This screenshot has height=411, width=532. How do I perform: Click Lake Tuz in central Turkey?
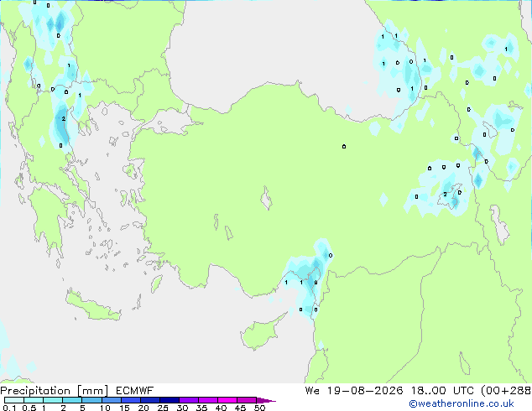pos(266,199)
